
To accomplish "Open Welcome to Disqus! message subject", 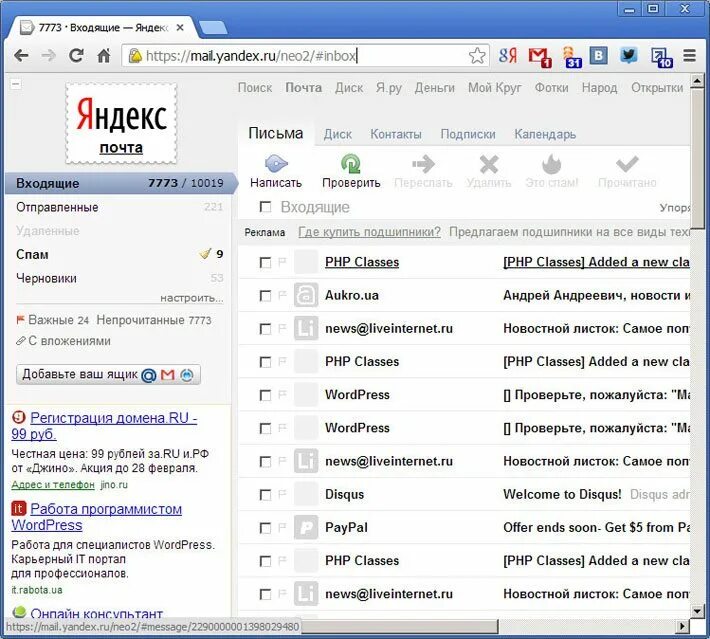I will pyautogui.click(x=562, y=494).
